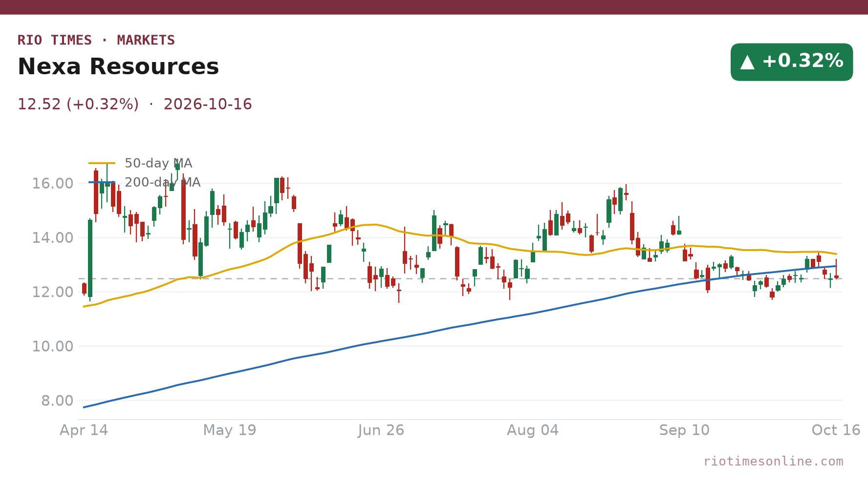Click the 14.00 y-axis label
The width and height of the screenshot is (868, 488).
53,238
